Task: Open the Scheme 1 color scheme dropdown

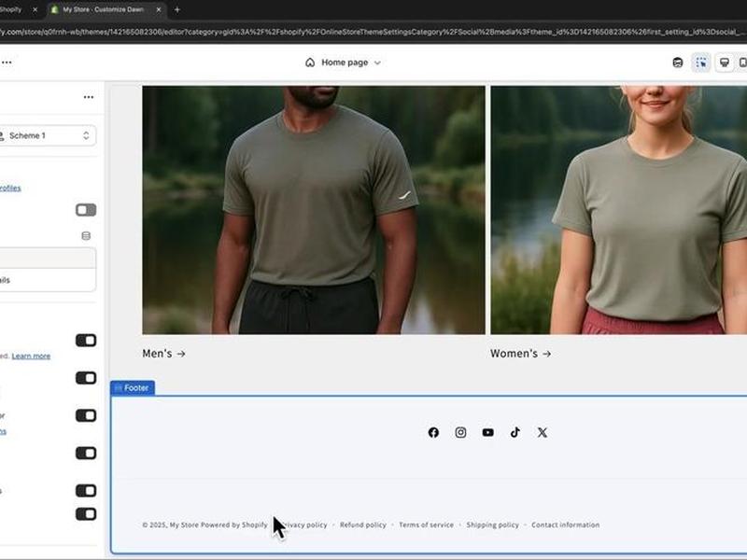Action: click(48, 135)
